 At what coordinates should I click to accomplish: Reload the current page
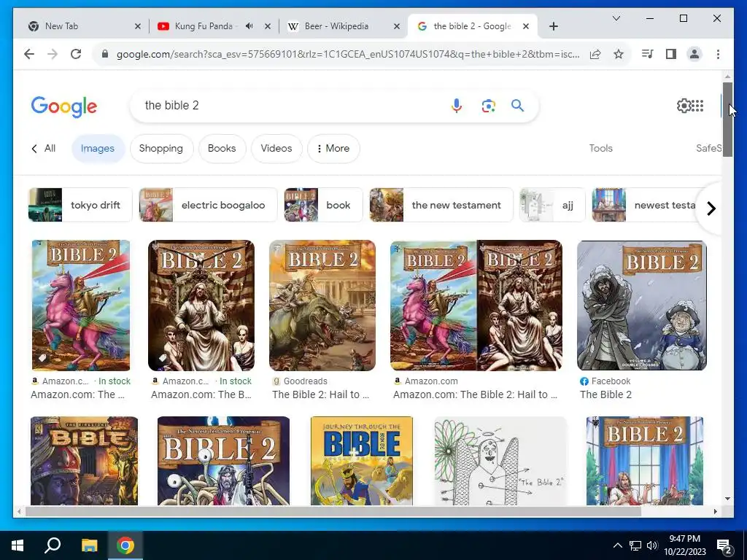click(76, 54)
